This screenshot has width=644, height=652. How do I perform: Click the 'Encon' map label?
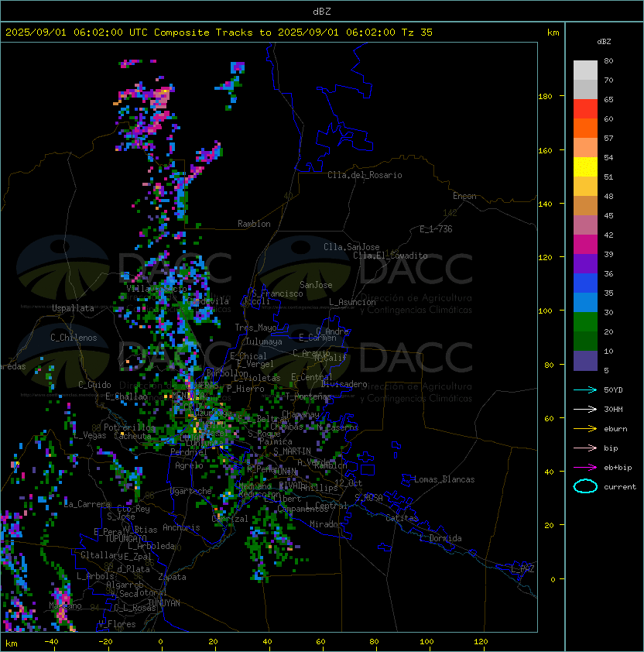click(x=464, y=196)
